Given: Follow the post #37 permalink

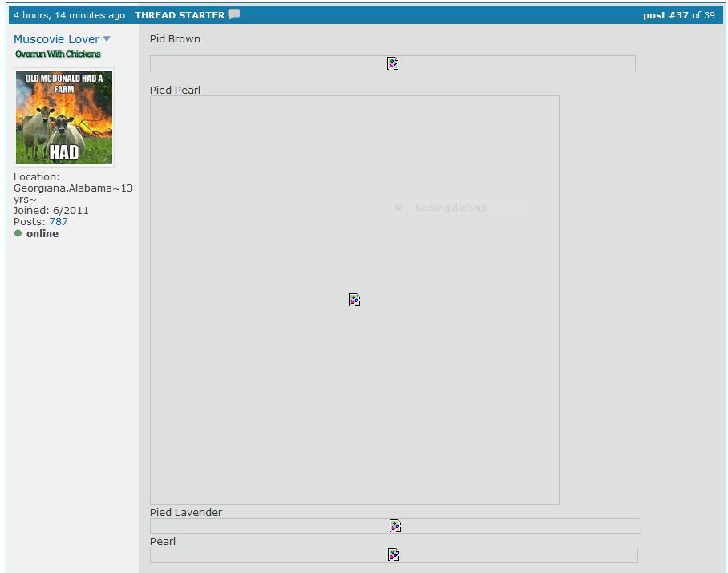Looking at the screenshot, I should point(665,15).
